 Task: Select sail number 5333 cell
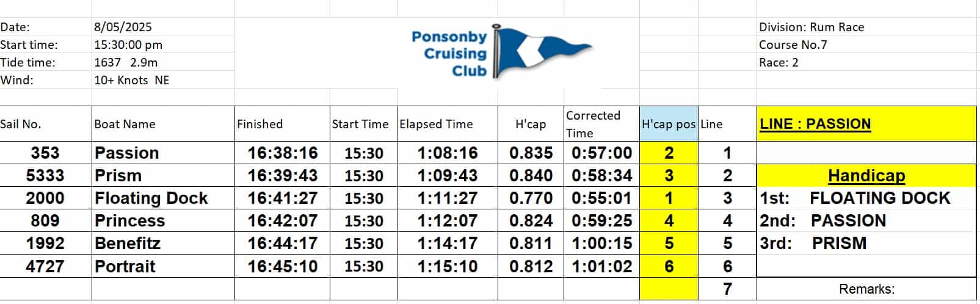pyautogui.click(x=46, y=176)
